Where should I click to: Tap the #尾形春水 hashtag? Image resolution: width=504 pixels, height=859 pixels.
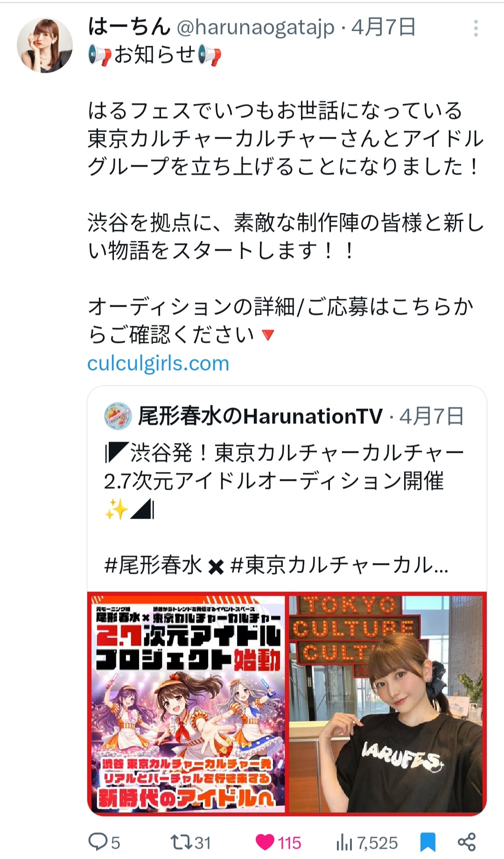[153, 565]
